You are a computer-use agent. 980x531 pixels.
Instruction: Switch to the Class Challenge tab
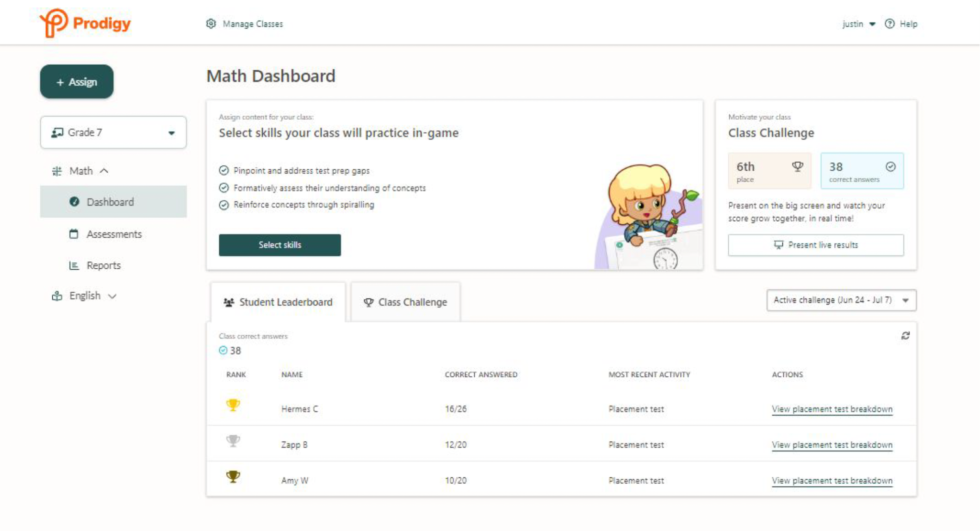(406, 302)
